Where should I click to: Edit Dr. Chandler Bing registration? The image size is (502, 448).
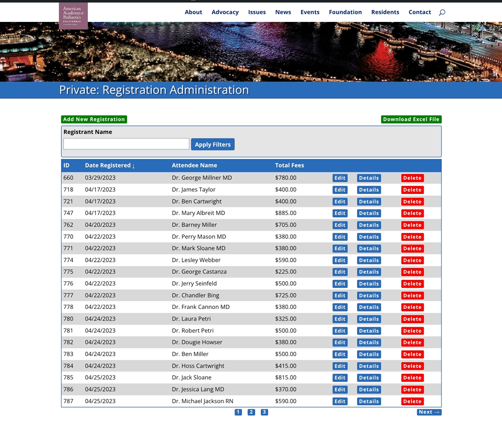tap(340, 295)
